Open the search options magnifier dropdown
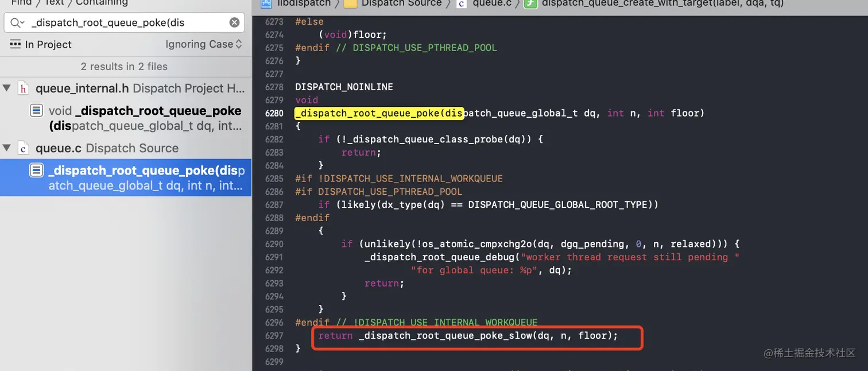868x371 pixels. [x=16, y=23]
